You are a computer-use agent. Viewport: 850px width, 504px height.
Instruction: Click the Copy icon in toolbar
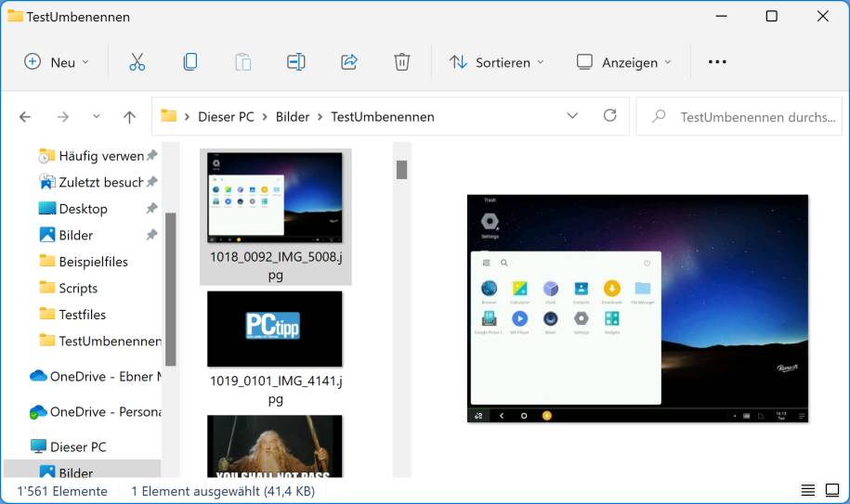click(x=190, y=62)
